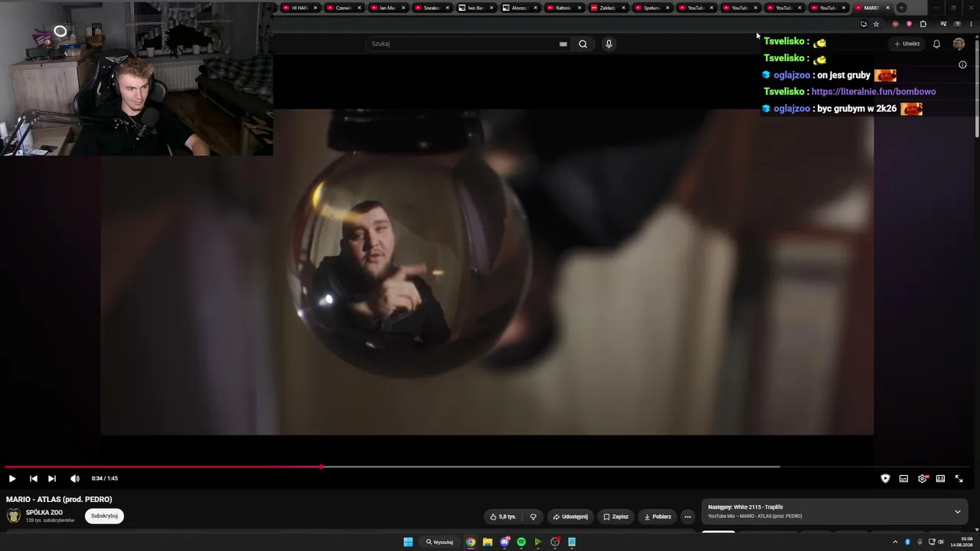This screenshot has height=551, width=980.
Task: Toggle video subtitles/captions
Action: pyautogui.click(x=903, y=478)
